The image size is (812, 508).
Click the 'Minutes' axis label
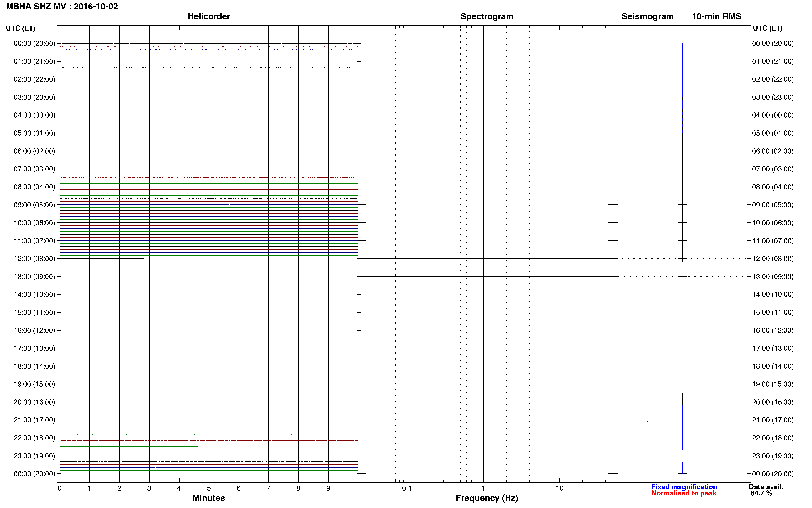tap(209, 498)
